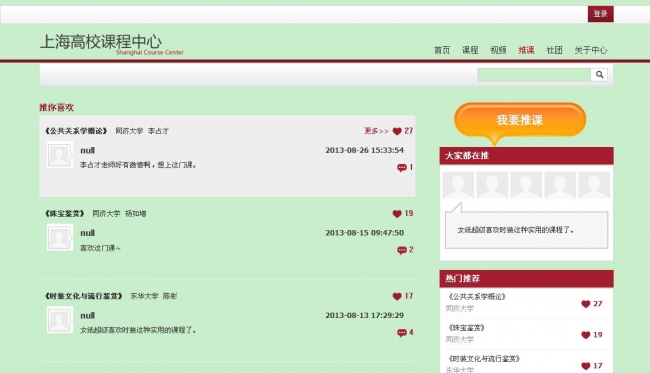Focus the search input field
Image resolution: width=650 pixels, height=373 pixels.
coord(534,75)
